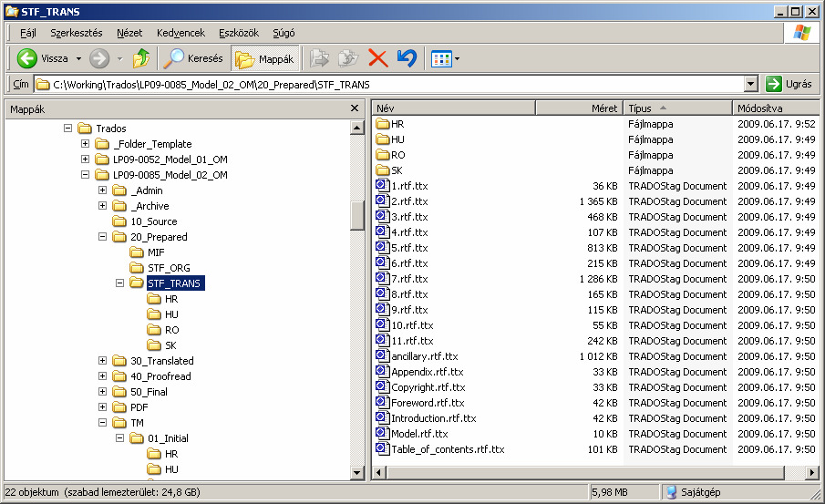Screen dimensions: 825x504
Task: Select Copyright.rtf.ttx file icon
Action: pyautogui.click(x=382, y=386)
